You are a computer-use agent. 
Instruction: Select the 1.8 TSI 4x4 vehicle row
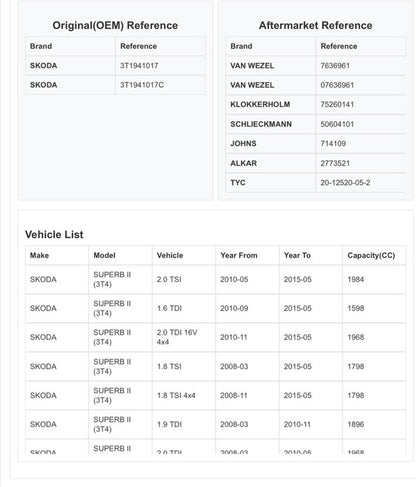[x=216, y=395]
